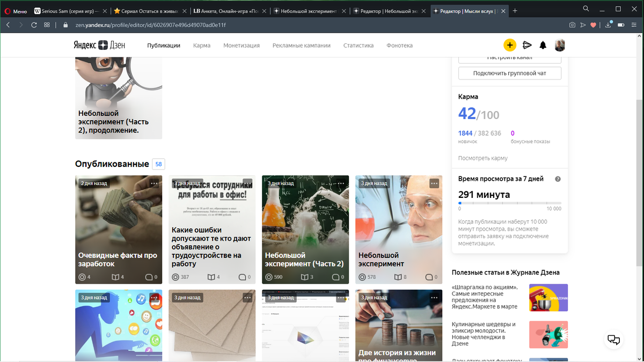Viewport: 644px width, 362px height.
Task: Click the browser forward arrow
Action: (21, 25)
